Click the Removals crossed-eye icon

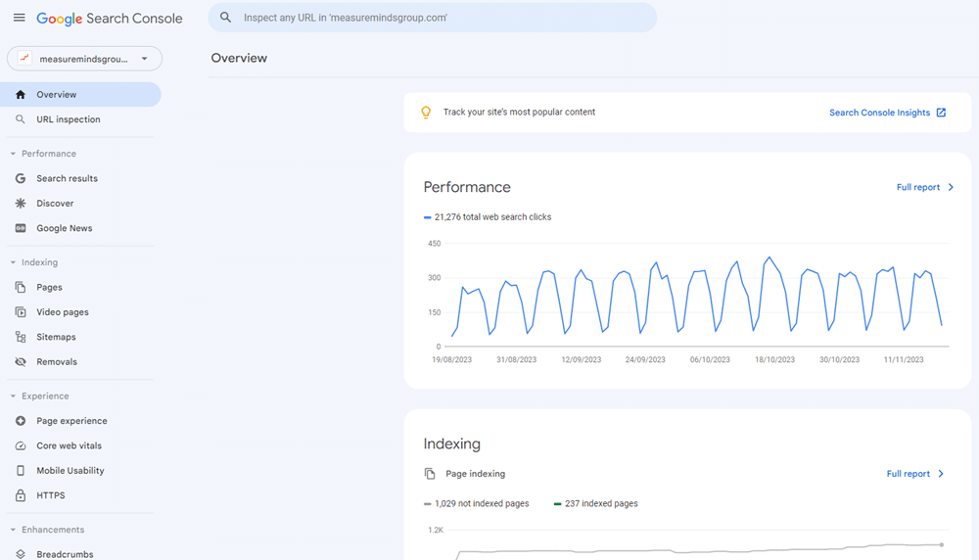click(x=21, y=362)
